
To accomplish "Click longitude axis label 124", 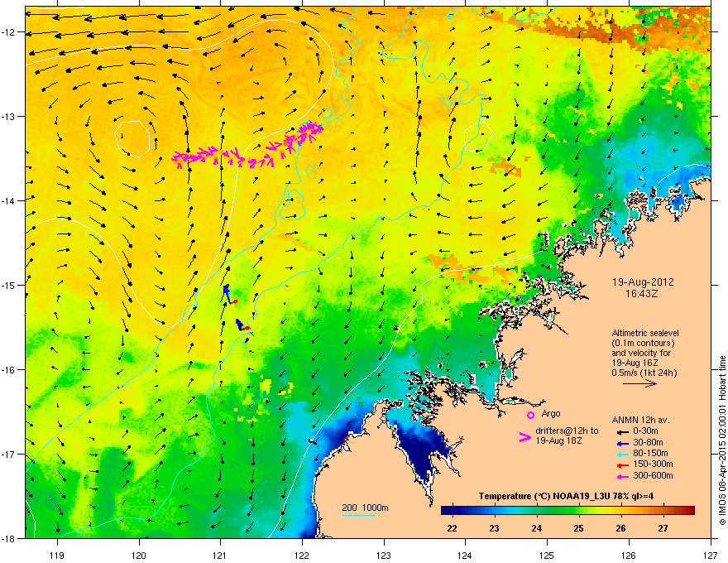I will (x=465, y=555).
